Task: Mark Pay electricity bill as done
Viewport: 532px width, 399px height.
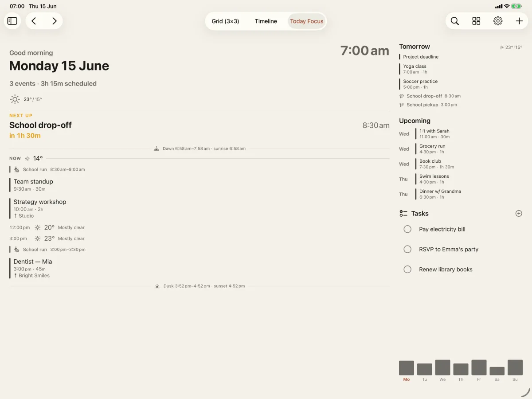Action: click(x=407, y=229)
